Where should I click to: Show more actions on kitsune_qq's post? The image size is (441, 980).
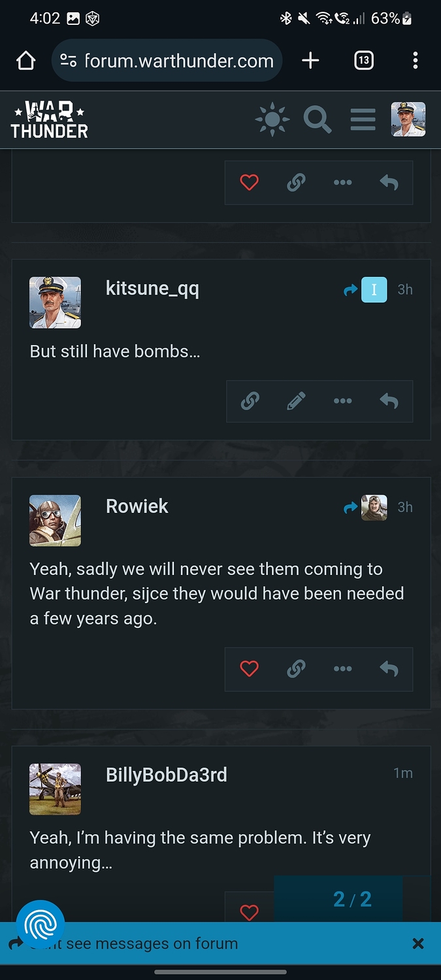tap(342, 400)
